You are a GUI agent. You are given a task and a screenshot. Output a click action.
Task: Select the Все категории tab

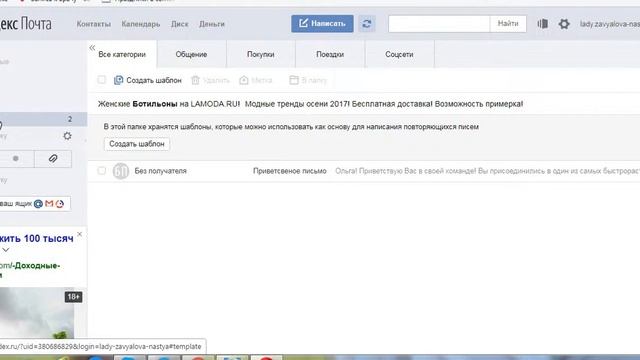point(122,54)
